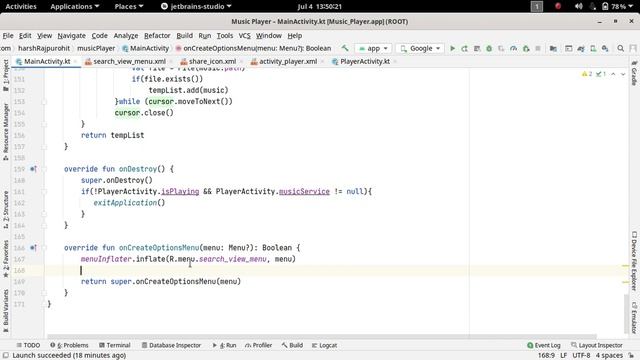Open the AVD Manager device icon
640x360 pixels.
pyautogui.click(x=593, y=48)
